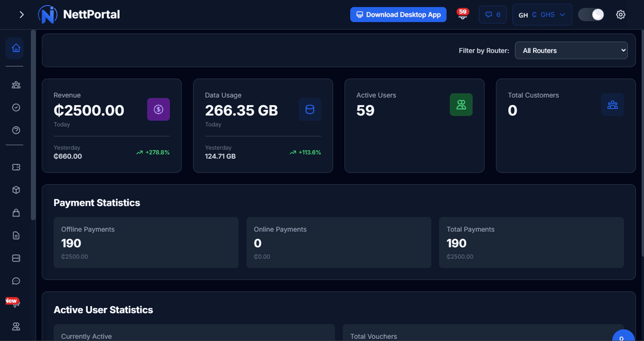The image size is (644, 341).
Task: Open the chat bubble icon in the sidebar
Action: pos(15,280)
